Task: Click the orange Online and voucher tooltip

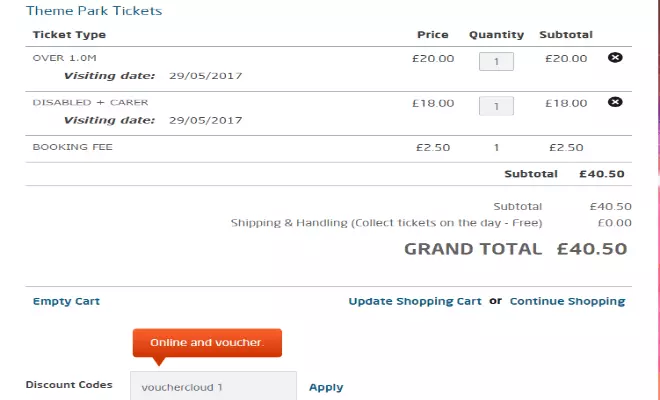Action: point(207,343)
